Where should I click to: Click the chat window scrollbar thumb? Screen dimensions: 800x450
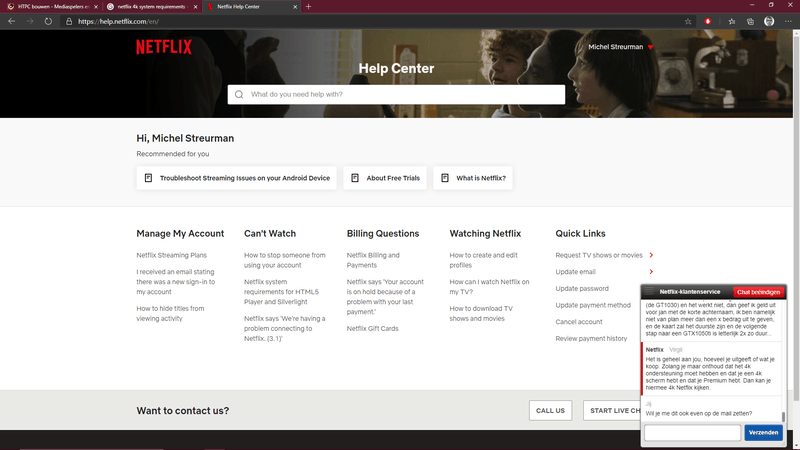[x=784, y=417]
